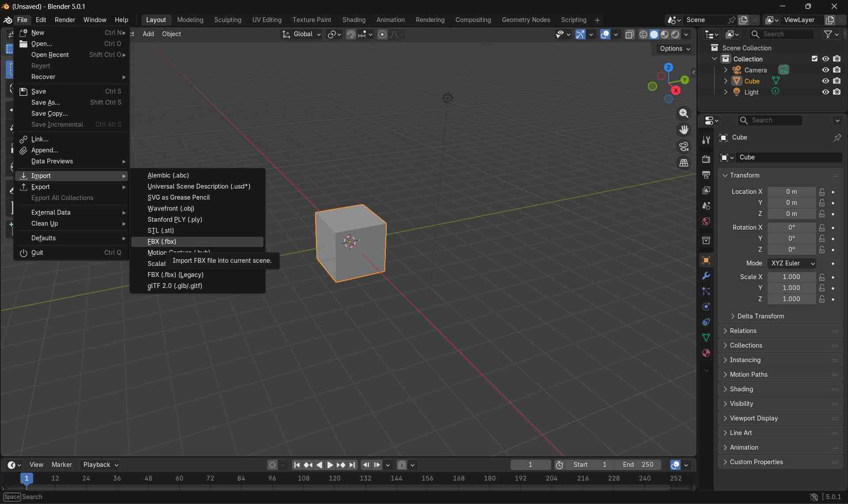Viewport: 848px width, 504px height.
Task: Click frame 120 on the timeline ruler
Action: [335, 478]
